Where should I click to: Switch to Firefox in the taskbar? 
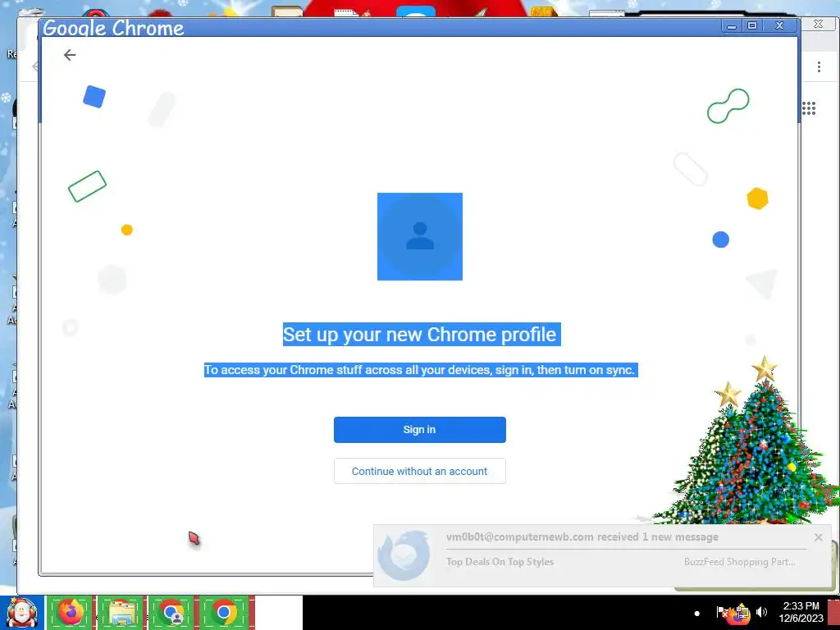(71, 613)
